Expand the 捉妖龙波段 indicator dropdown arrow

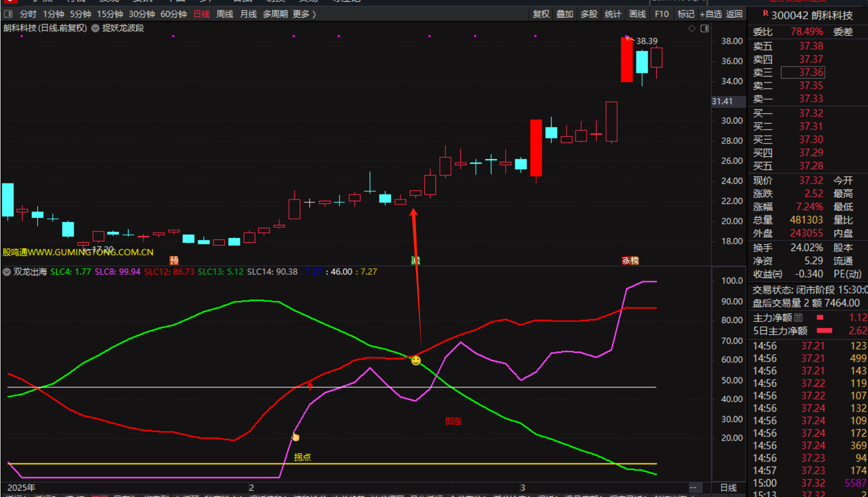95,28
